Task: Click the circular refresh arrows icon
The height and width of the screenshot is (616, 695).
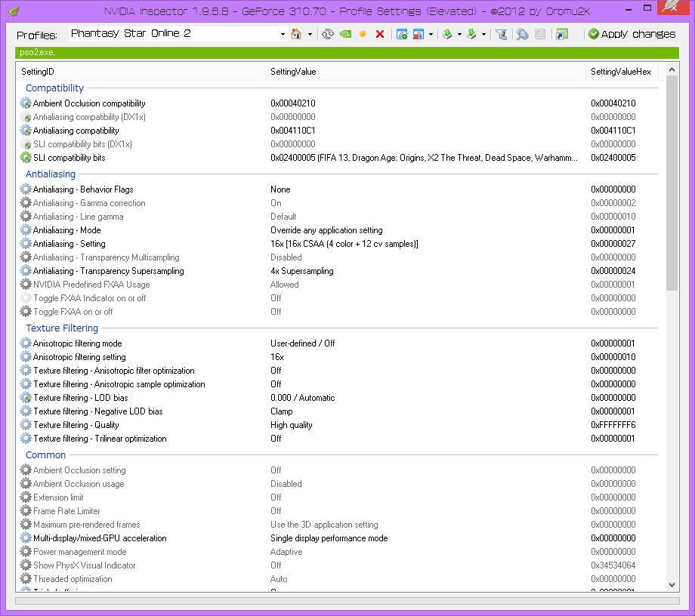Action: tap(328, 34)
